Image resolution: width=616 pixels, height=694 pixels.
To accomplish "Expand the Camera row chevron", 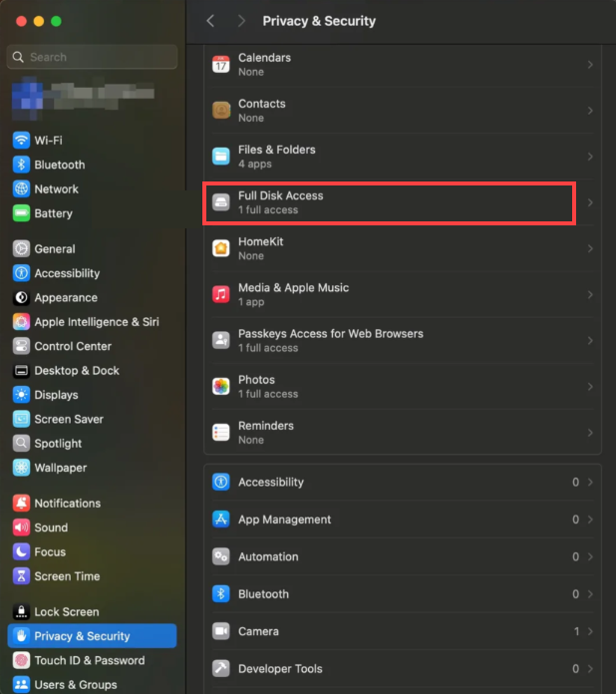I will pyautogui.click(x=590, y=631).
